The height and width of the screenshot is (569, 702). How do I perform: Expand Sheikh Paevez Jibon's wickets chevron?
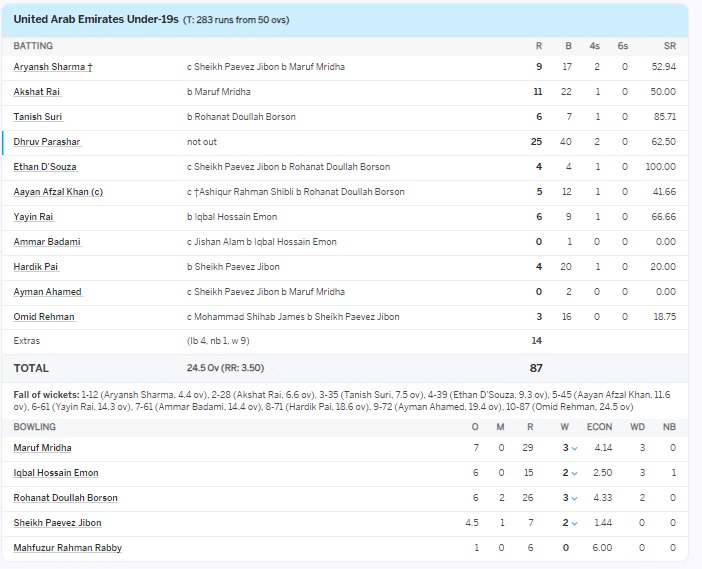pos(574,523)
